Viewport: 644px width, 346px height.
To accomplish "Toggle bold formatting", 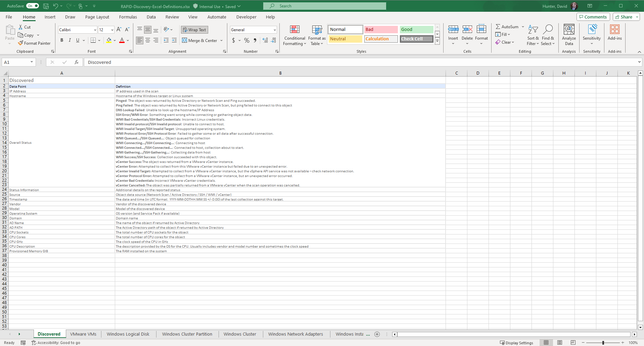I will pos(61,40).
